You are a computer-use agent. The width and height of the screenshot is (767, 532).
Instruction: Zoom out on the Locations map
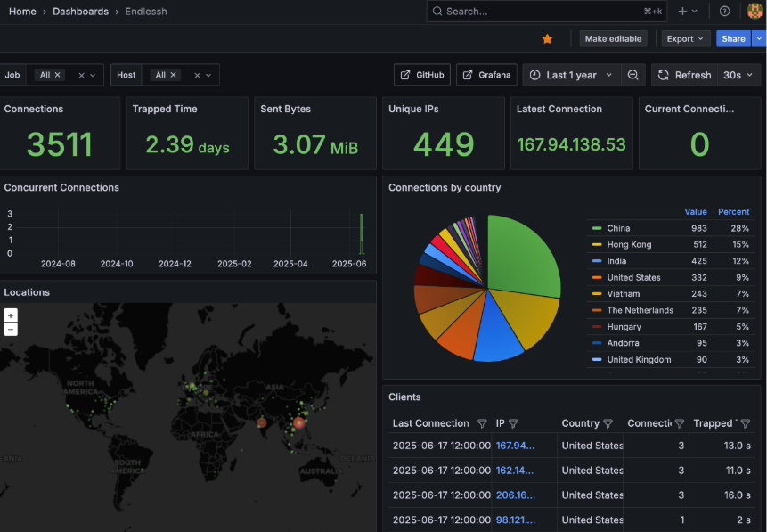[11, 329]
